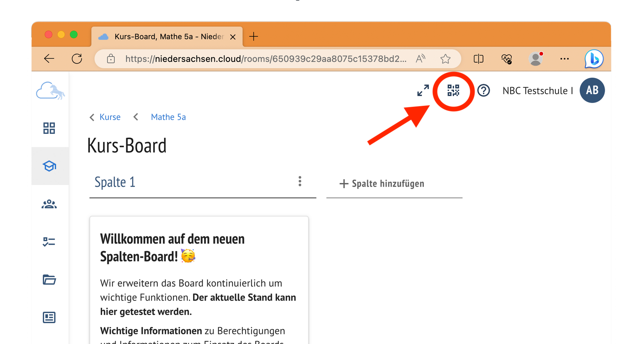Open Teams via the people group icon

point(49,204)
